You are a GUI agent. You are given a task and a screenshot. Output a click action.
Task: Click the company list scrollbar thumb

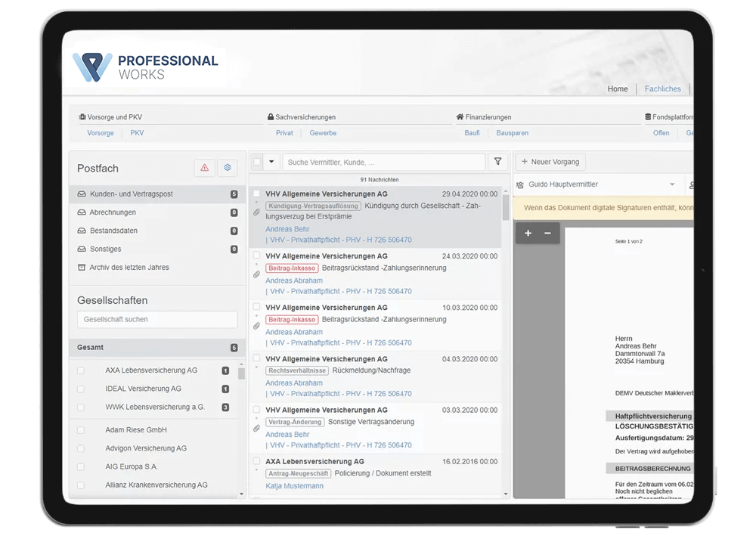click(242, 374)
